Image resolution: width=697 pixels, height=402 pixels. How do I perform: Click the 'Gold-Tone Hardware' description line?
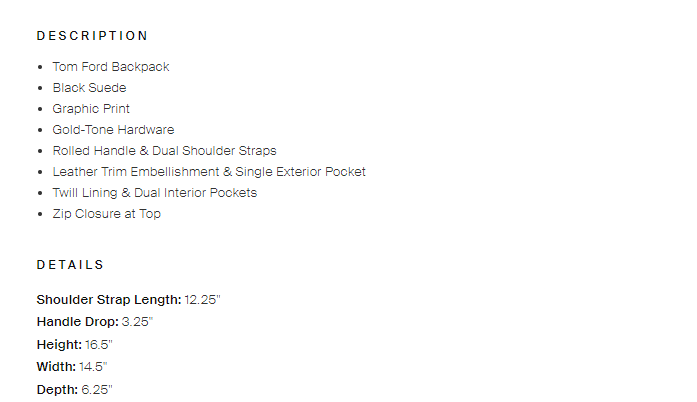pos(113,130)
